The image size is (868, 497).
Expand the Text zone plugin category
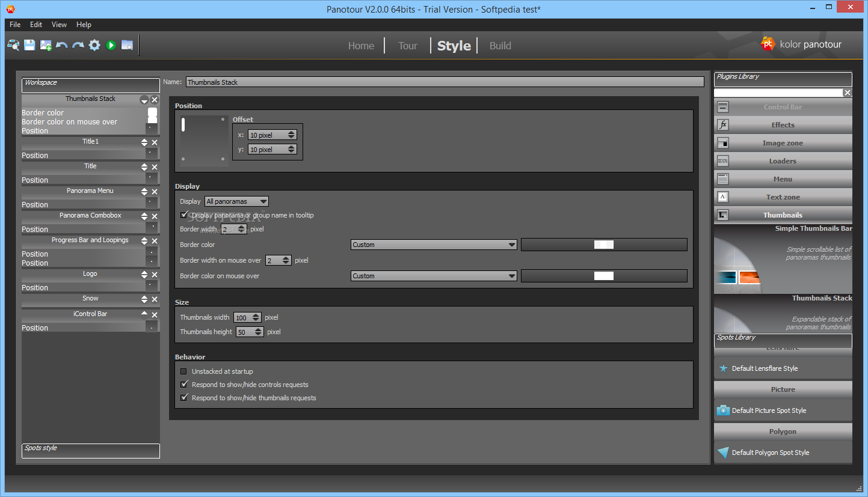click(783, 197)
